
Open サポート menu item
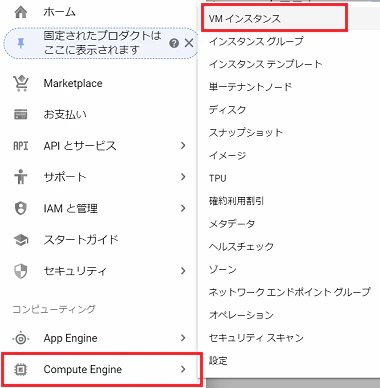pos(65,177)
